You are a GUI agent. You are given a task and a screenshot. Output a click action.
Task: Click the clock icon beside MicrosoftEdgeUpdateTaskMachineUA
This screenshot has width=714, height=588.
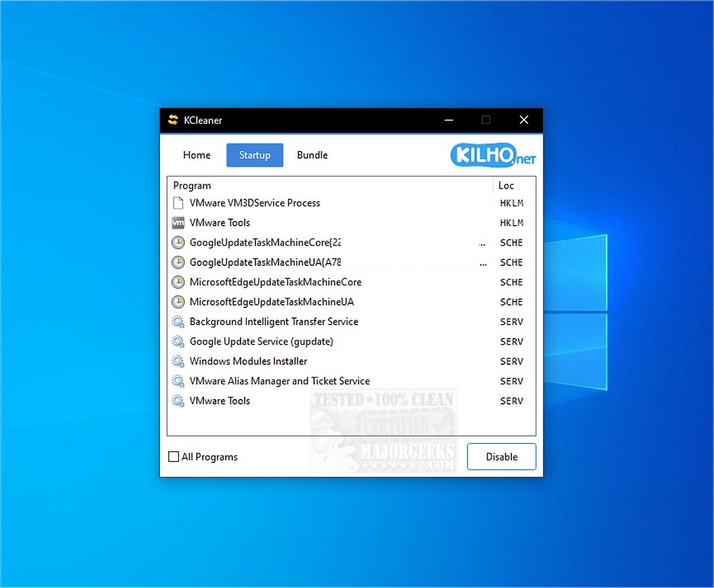pyautogui.click(x=178, y=302)
